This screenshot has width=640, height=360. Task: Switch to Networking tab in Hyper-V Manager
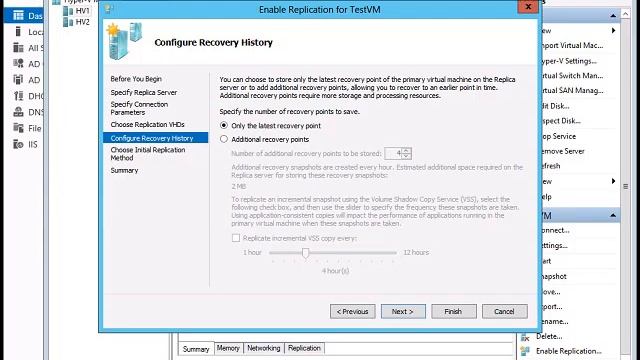click(x=264, y=348)
